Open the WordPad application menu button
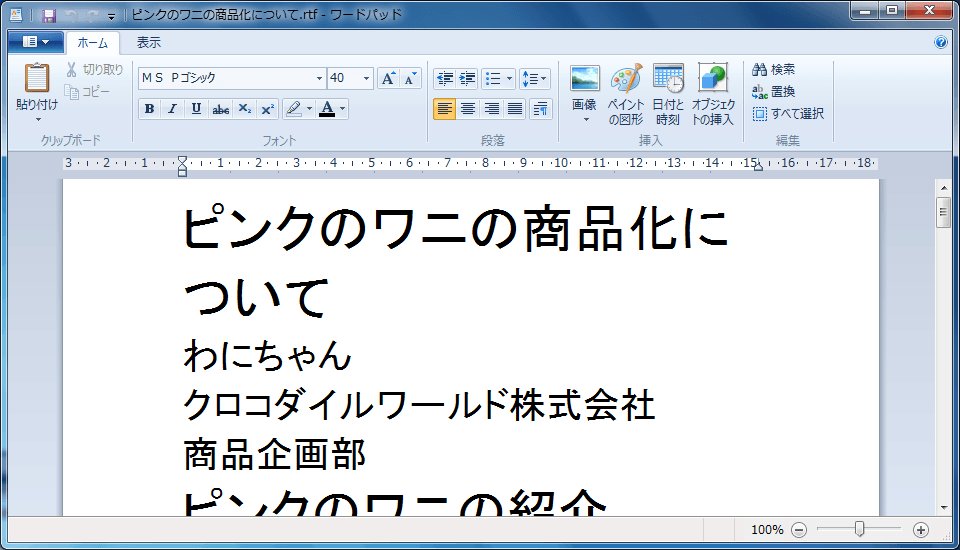This screenshot has height=550, width=960. 36,42
